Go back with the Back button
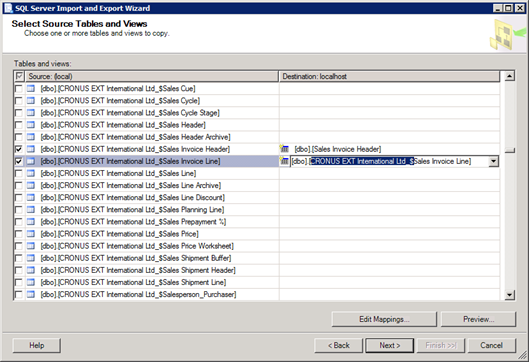This screenshot has height=362, width=529. tap(339, 345)
